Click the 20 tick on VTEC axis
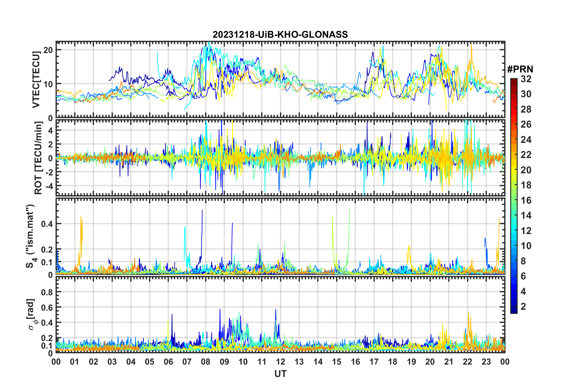Viewport: 561px width, 392px height. tap(48, 50)
